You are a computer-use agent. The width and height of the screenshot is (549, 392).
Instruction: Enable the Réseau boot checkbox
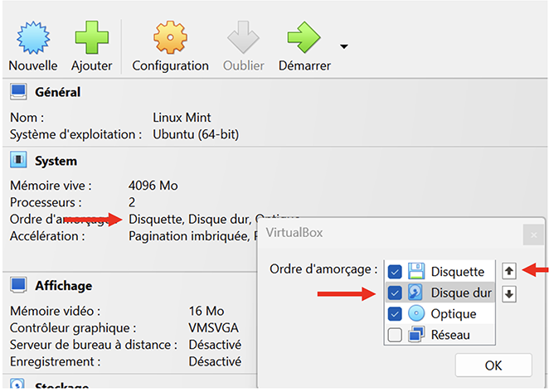[395, 335]
